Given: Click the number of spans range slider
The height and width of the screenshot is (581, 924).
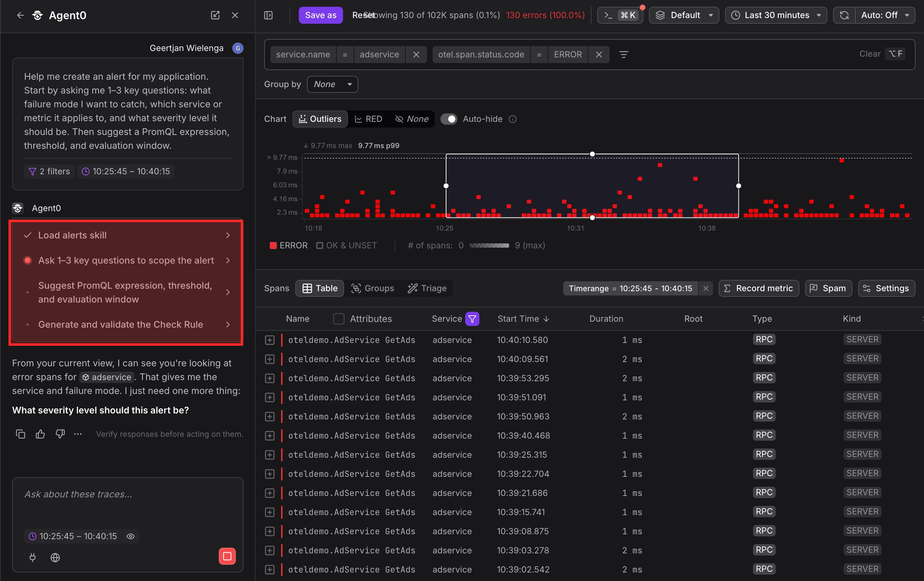Looking at the screenshot, I should pyautogui.click(x=489, y=246).
